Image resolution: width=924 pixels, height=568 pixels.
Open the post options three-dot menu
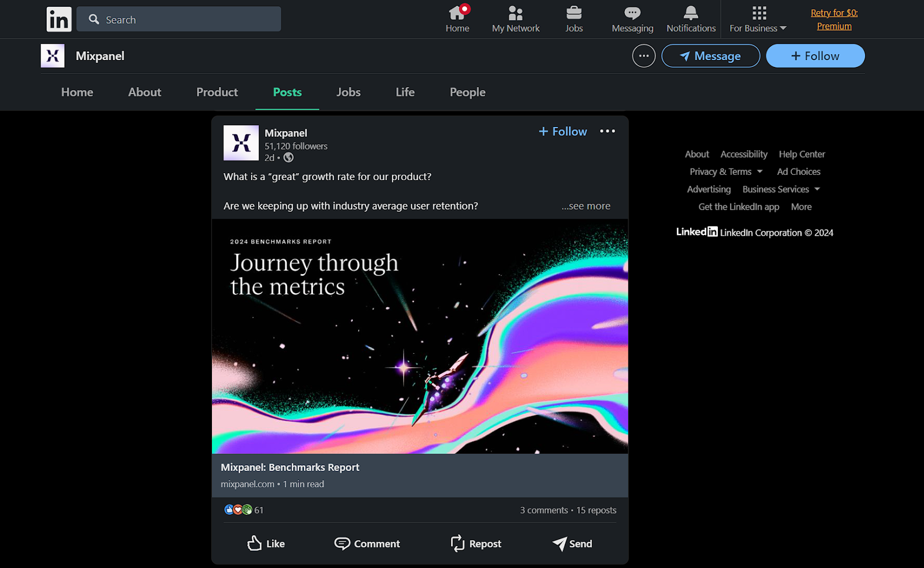click(x=608, y=132)
